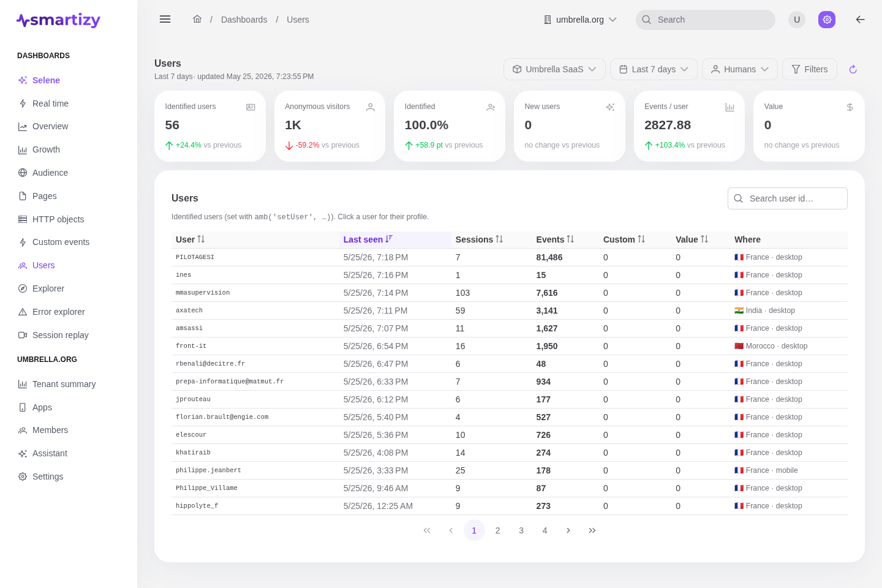The width and height of the screenshot is (882, 588).
Task: Open the Apps page
Action: [69, 407]
